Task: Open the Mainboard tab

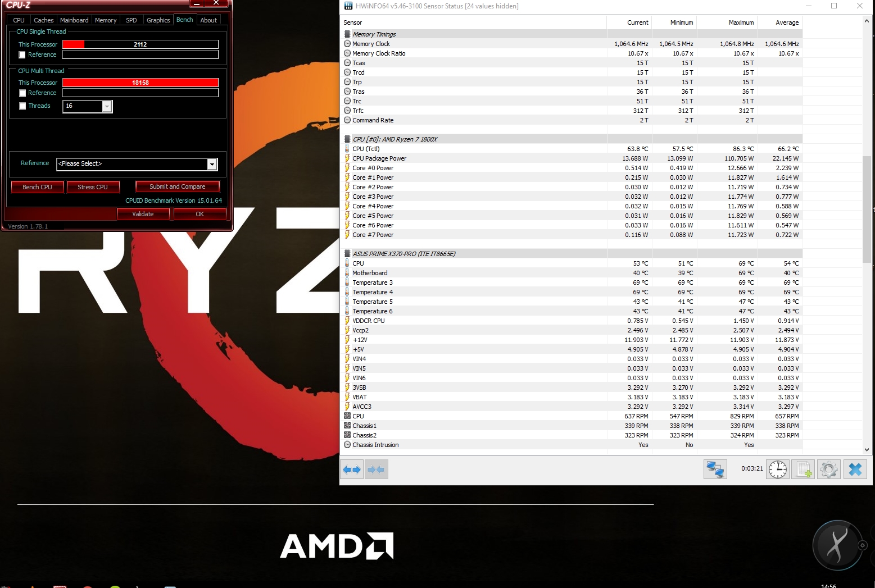Action: pyautogui.click(x=74, y=20)
